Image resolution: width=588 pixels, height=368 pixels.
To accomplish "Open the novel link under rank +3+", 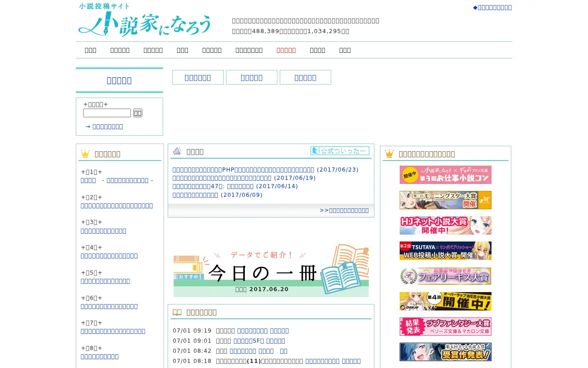I will [103, 231].
